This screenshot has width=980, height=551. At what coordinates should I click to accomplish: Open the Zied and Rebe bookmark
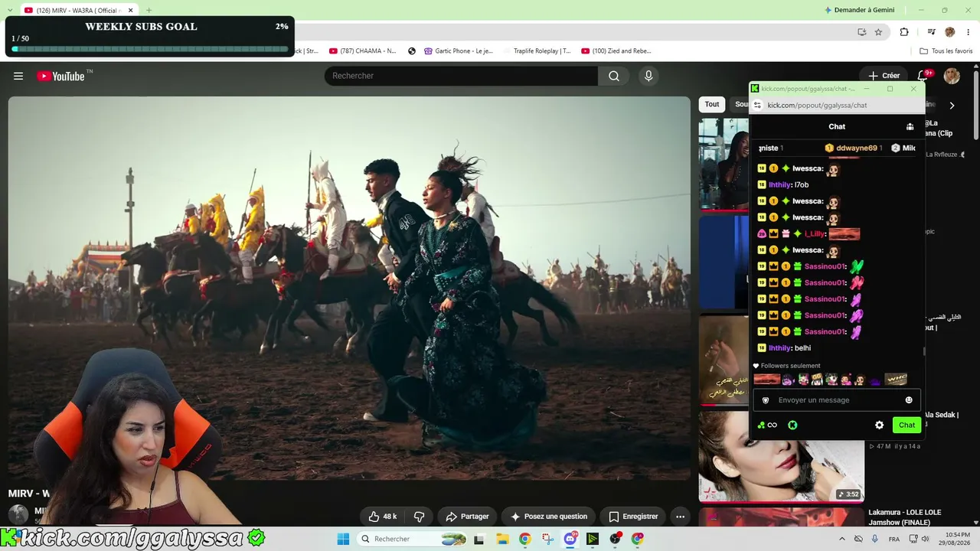[616, 51]
